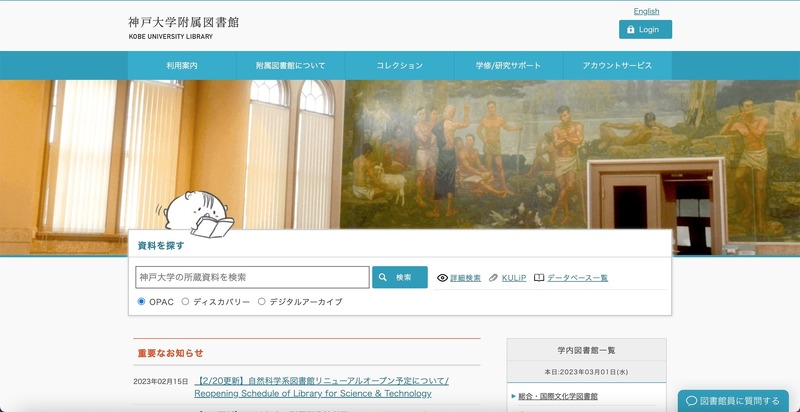
Task: Click the Login button
Action: coord(645,30)
